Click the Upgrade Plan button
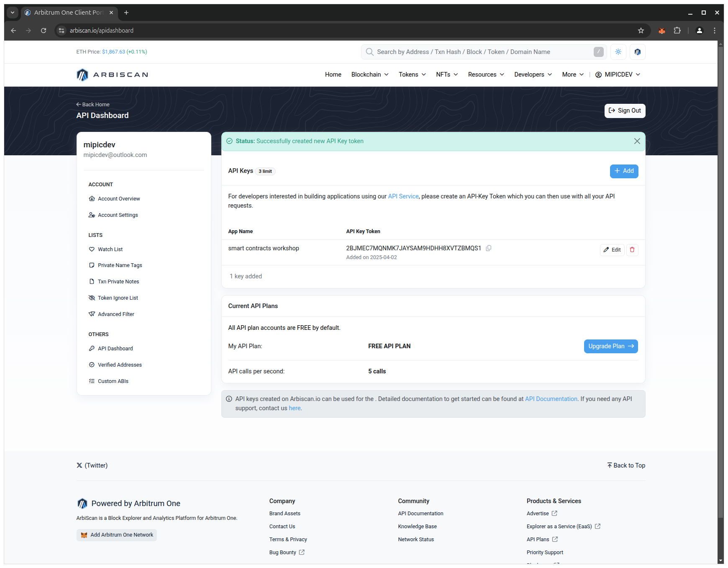 (610, 346)
